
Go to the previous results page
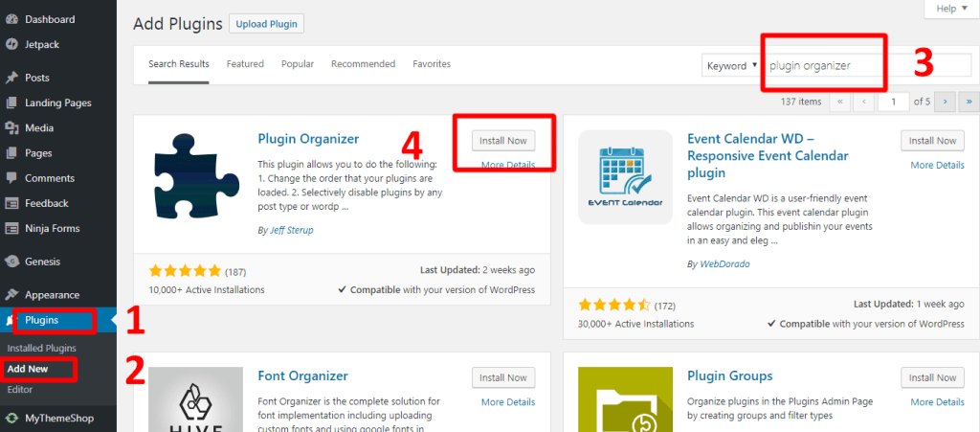(x=862, y=102)
